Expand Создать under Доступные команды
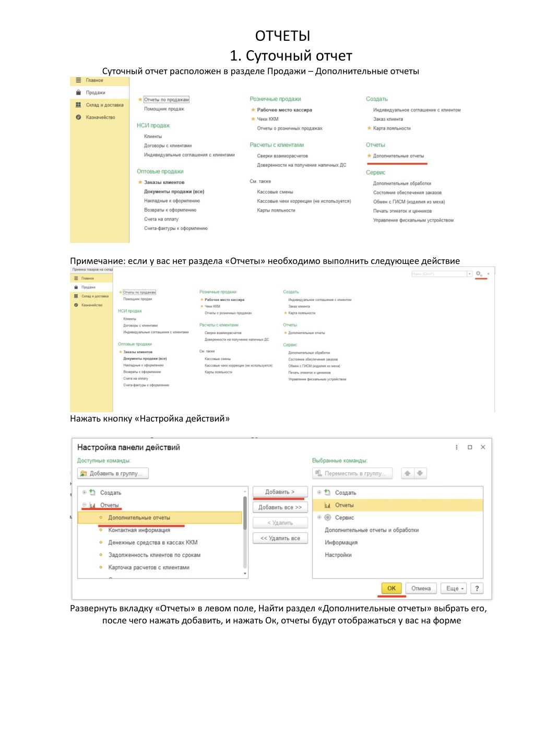This screenshot has height=756, width=534. (x=84, y=492)
